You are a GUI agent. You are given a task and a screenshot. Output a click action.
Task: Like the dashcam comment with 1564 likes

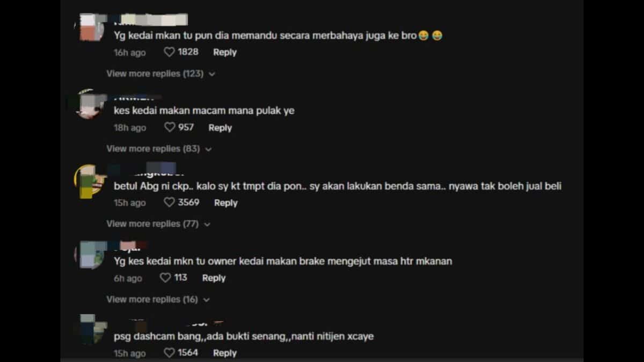170,353
